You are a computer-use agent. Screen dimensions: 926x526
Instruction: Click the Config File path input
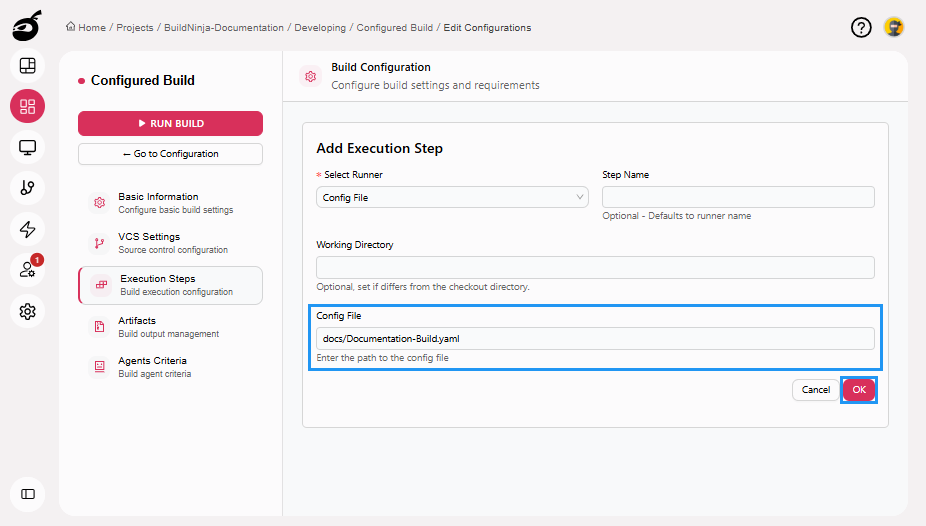[595, 338]
